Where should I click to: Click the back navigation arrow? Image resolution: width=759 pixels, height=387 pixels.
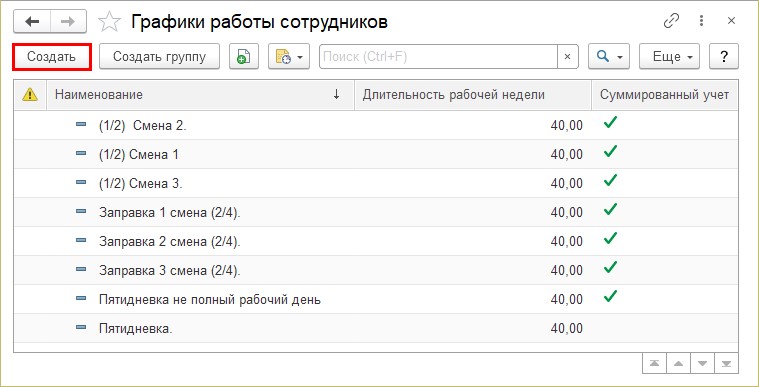pyautogui.click(x=31, y=22)
